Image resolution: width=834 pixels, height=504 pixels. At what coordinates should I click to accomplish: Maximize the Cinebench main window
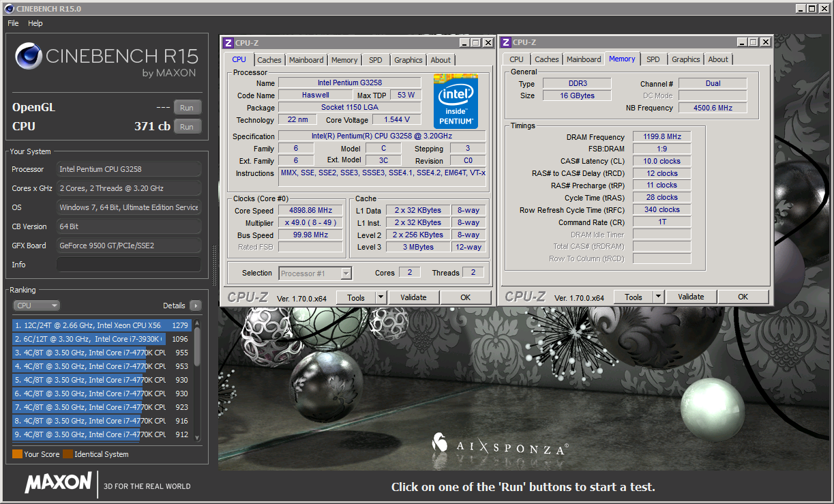pos(811,8)
